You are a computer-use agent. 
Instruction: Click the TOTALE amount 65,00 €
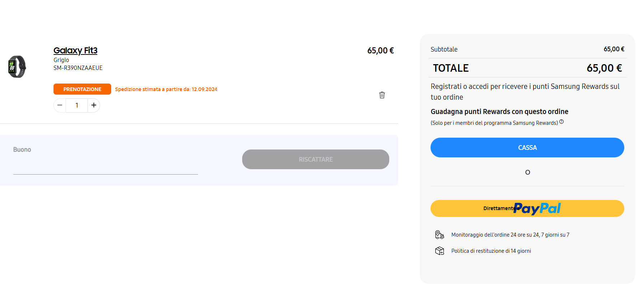[604, 68]
